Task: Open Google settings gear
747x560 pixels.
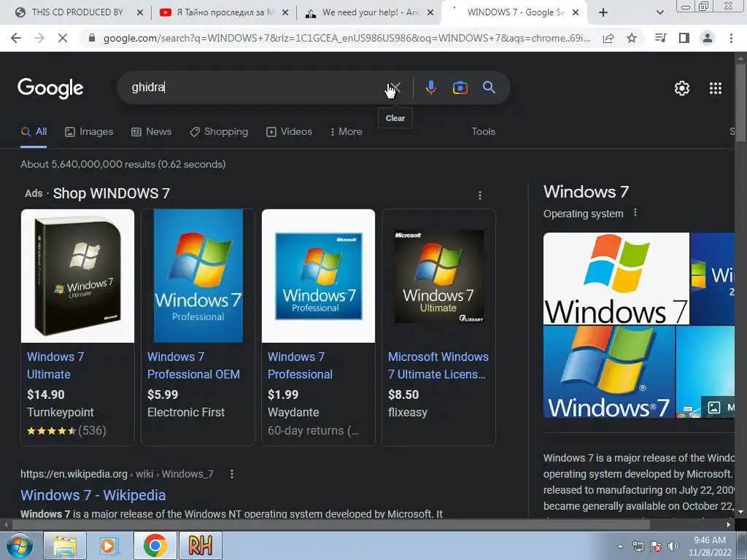Action: (x=682, y=88)
